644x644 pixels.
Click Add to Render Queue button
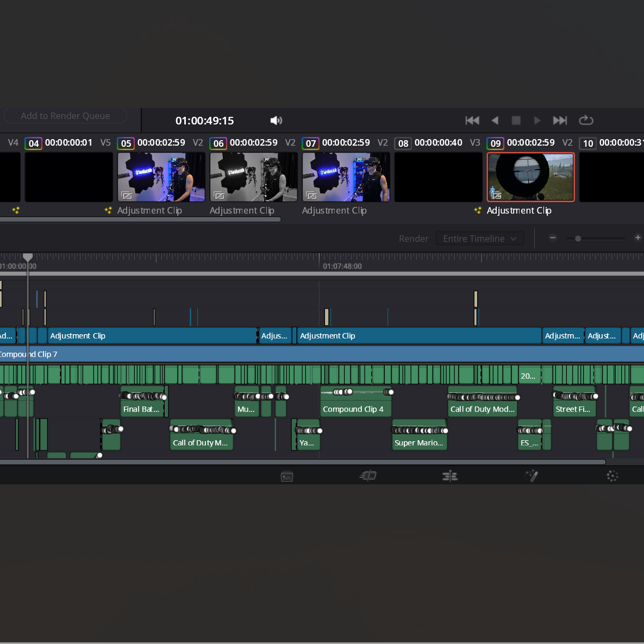click(65, 116)
